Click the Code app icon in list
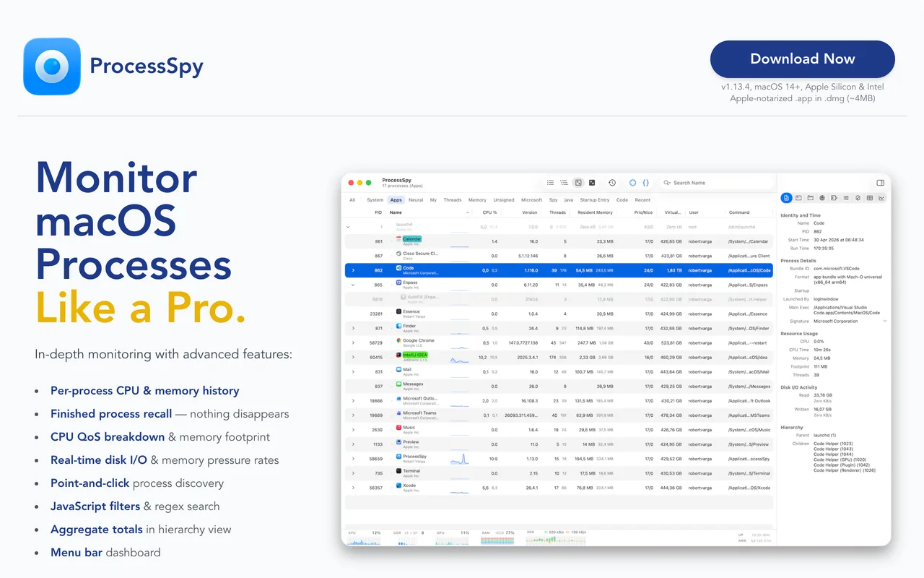The width and height of the screenshot is (924, 578). [398, 268]
